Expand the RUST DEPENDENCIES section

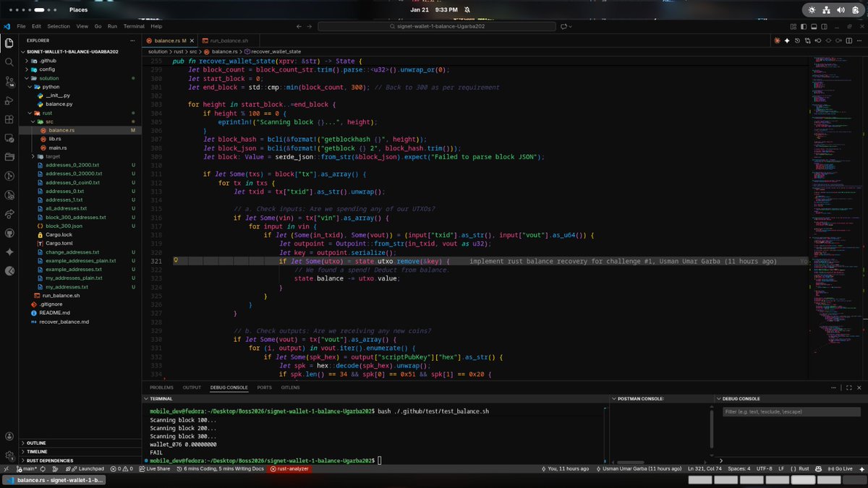pyautogui.click(x=80, y=460)
